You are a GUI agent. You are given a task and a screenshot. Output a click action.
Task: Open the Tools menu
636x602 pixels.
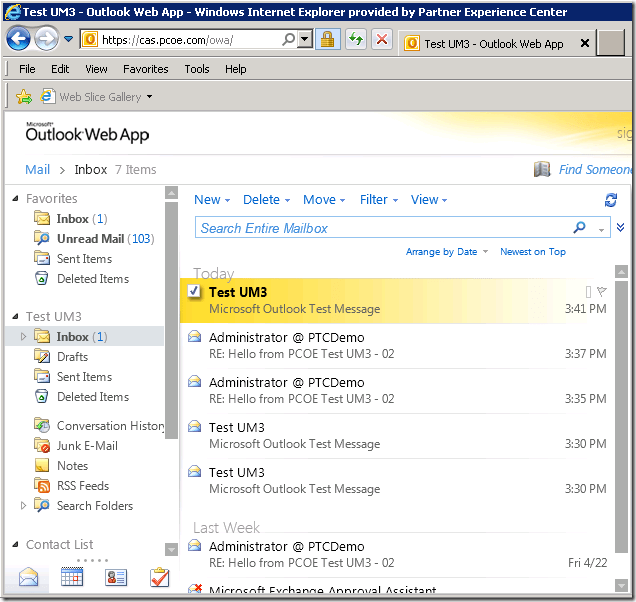197,69
